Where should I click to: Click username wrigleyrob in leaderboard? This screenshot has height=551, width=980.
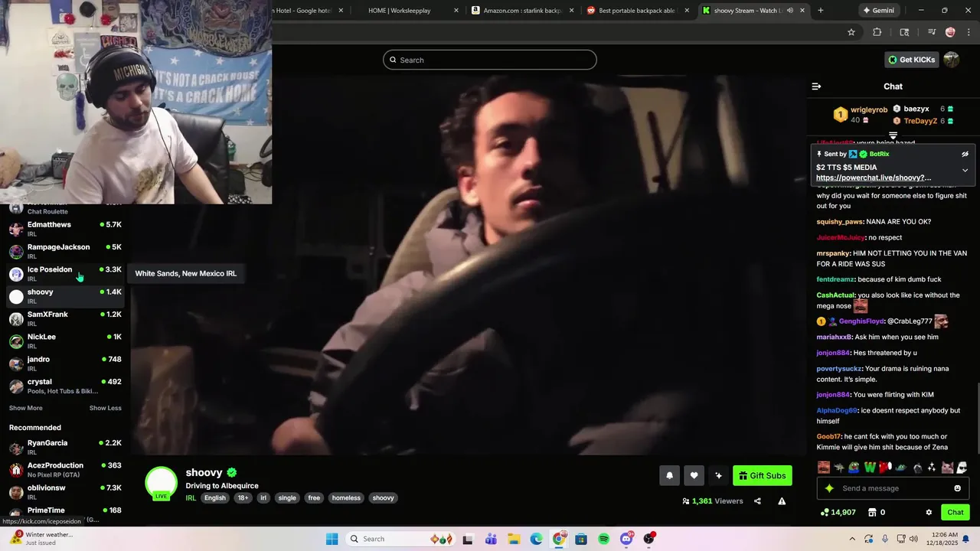pyautogui.click(x=869, y=110)
